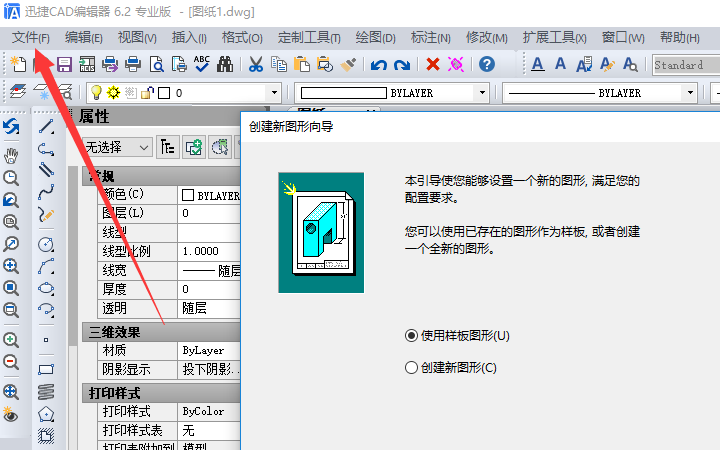This screenshot has width=720, height=450.
Task: Toggle the layer padlock lock state
Action: [147, 93]
